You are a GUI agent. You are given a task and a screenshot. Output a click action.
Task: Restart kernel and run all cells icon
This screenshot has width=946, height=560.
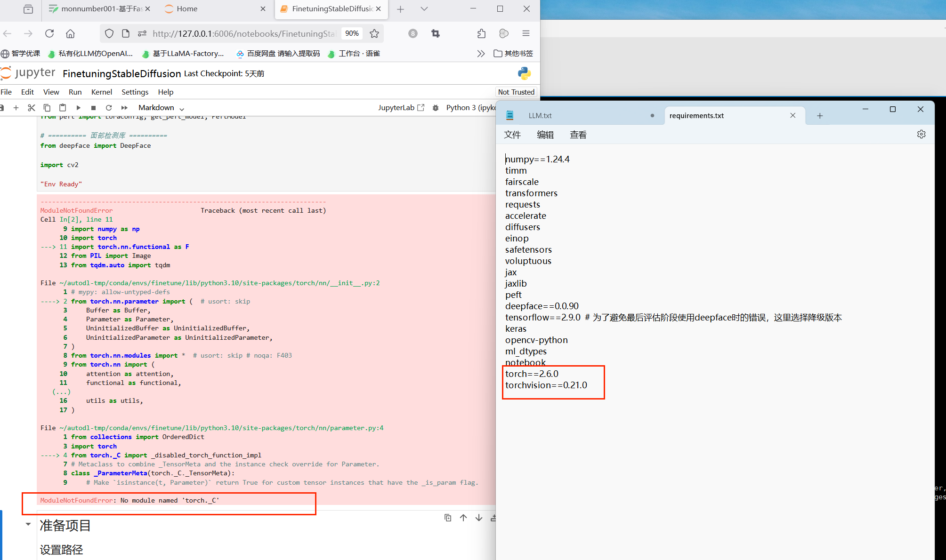(124, 108)
